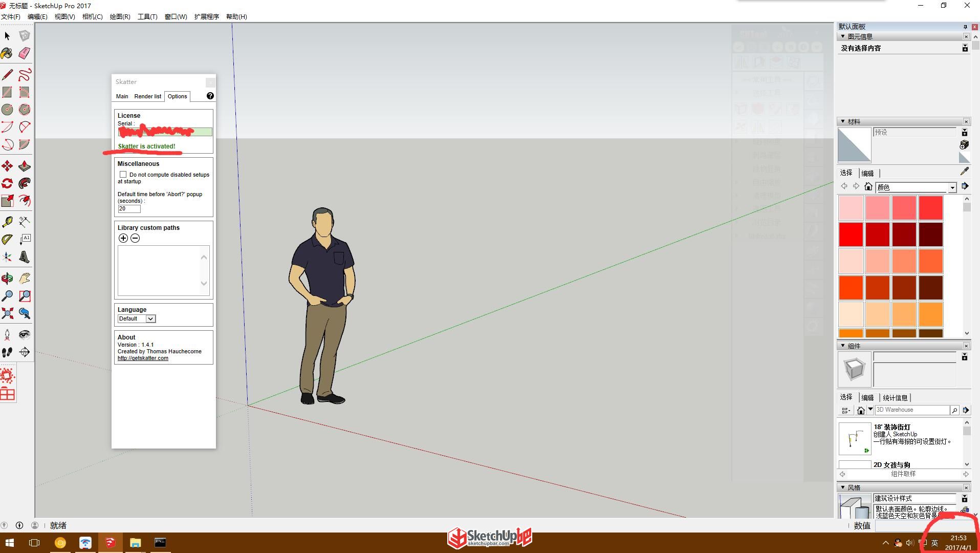Add a library custom path with plus
Screen dimensions: 980x553
pos(123,238)
